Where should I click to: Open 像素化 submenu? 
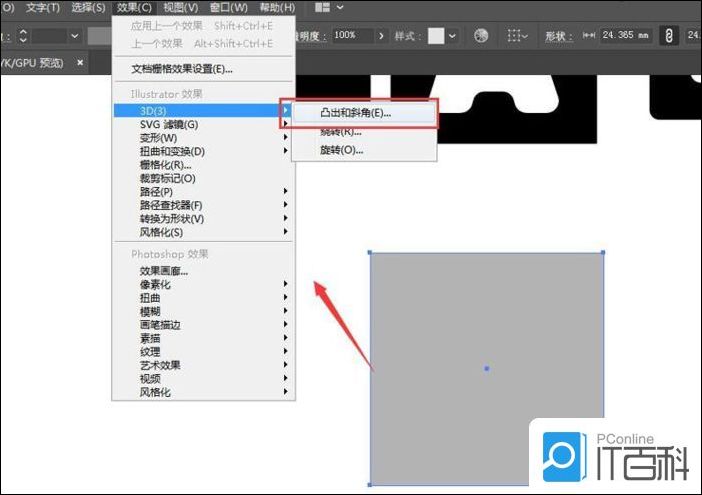(x=203, y=284)
